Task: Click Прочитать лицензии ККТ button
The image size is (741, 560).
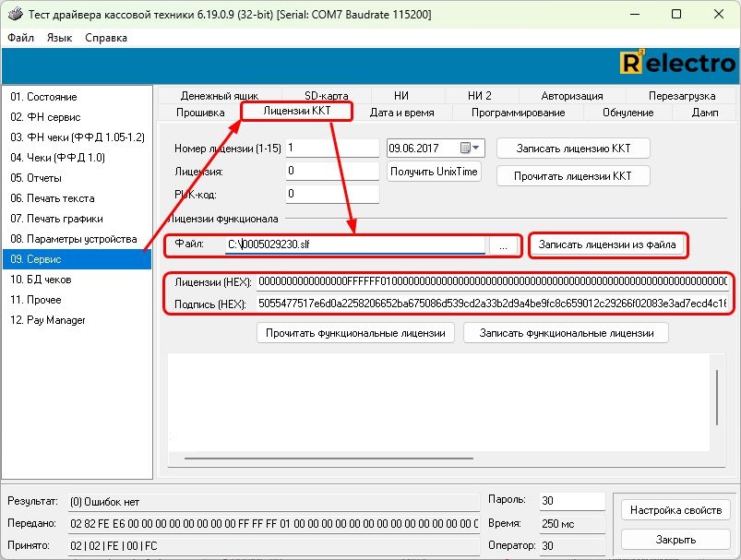Action: (573, 175)
